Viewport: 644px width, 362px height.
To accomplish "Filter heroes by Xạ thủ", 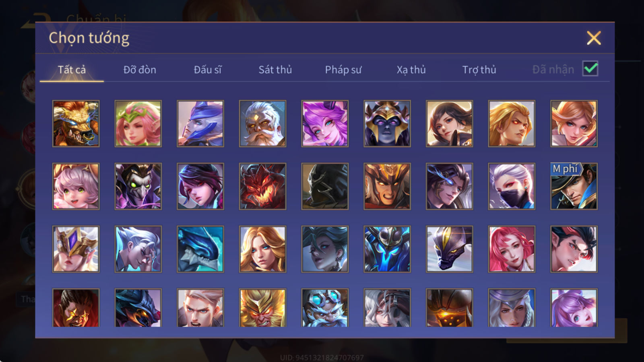I will [411, 70].
